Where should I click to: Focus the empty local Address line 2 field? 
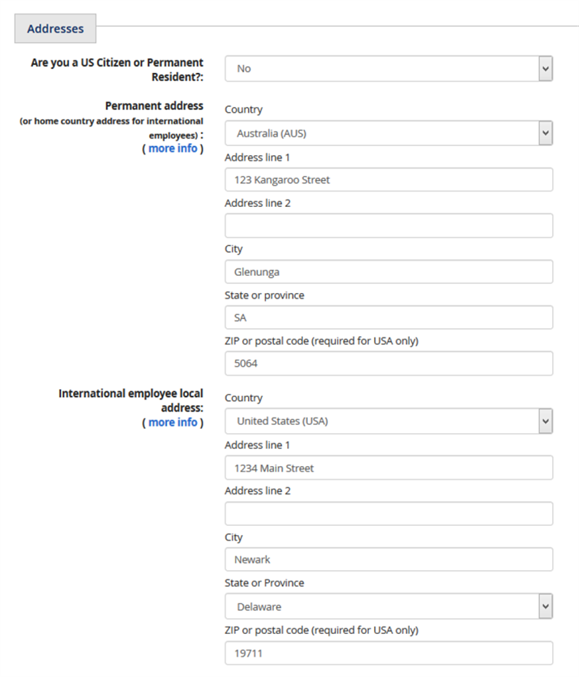tap(389, 513)
